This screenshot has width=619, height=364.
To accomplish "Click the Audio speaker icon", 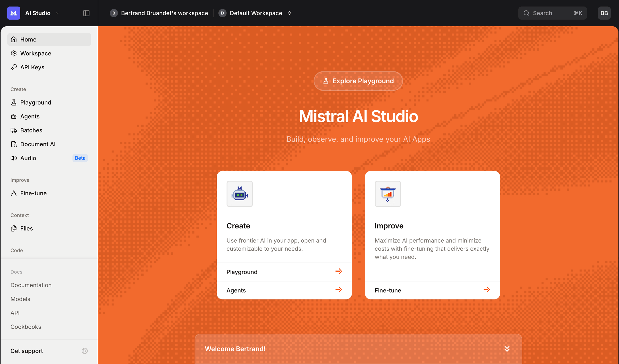I will tap(14, 158).
